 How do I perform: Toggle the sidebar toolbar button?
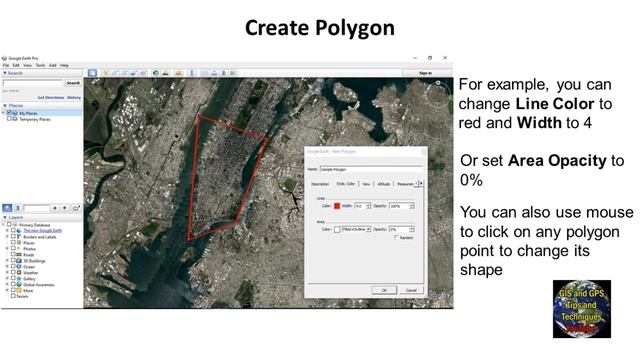[x=92, y=73]
